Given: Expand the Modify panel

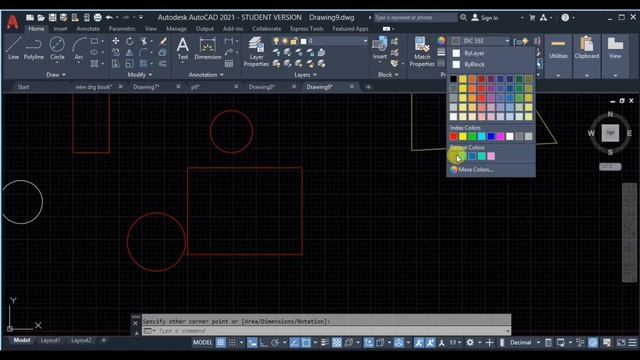Looking at the screenshot, I should 140,75.
